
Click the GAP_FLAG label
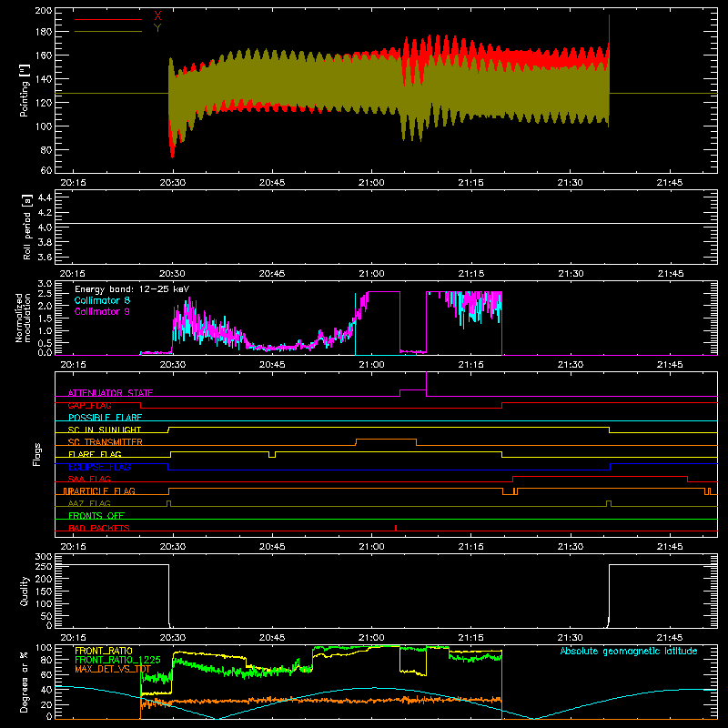[x=89, y=405]
